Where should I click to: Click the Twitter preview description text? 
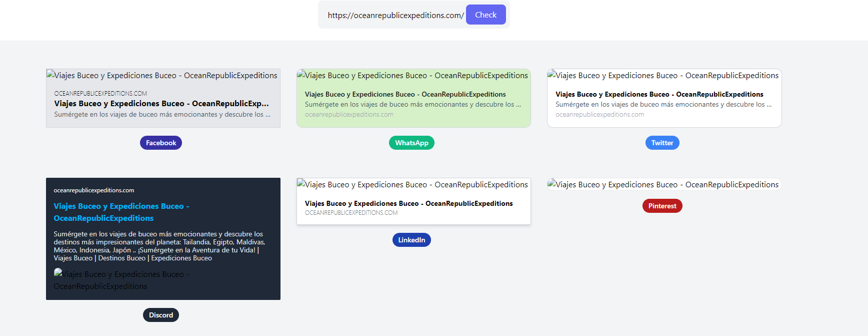tap(663, 104)
